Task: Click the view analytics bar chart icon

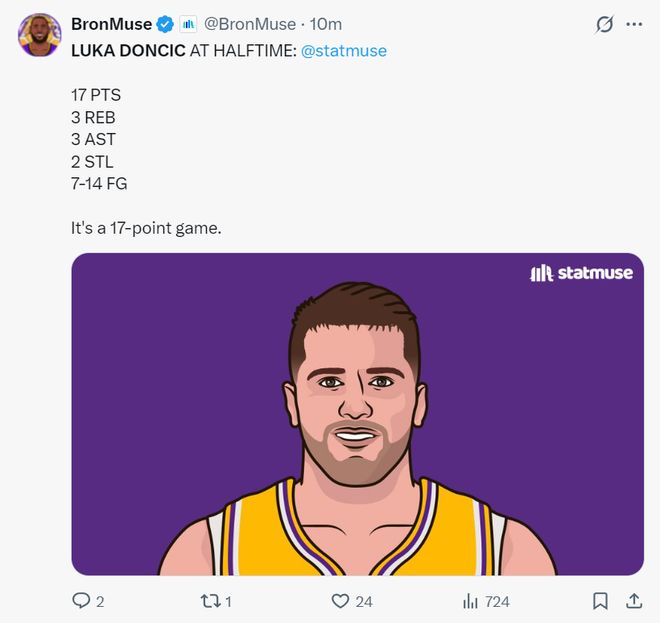Action: click(x=470, y=601)
